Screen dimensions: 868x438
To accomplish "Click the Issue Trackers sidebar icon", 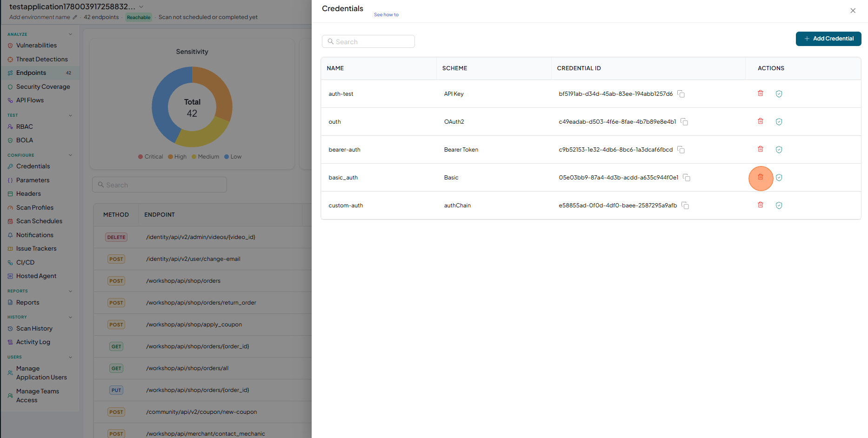I will (x=10, y=249).
